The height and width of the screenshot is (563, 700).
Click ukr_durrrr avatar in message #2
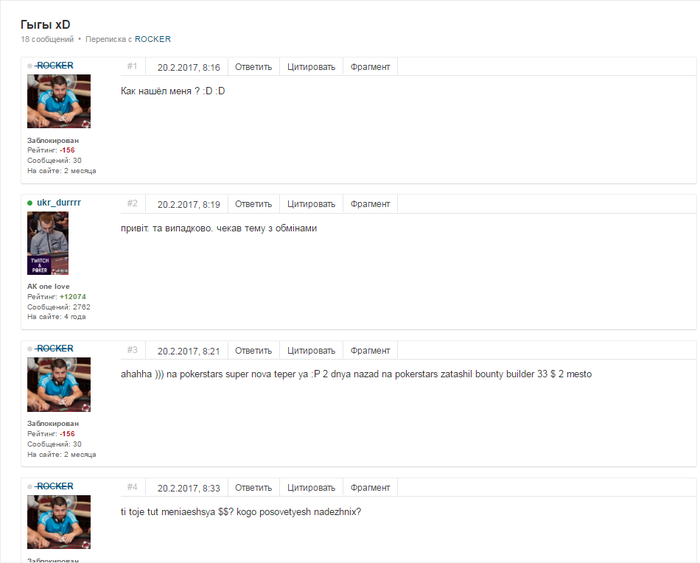coord(48,243)
